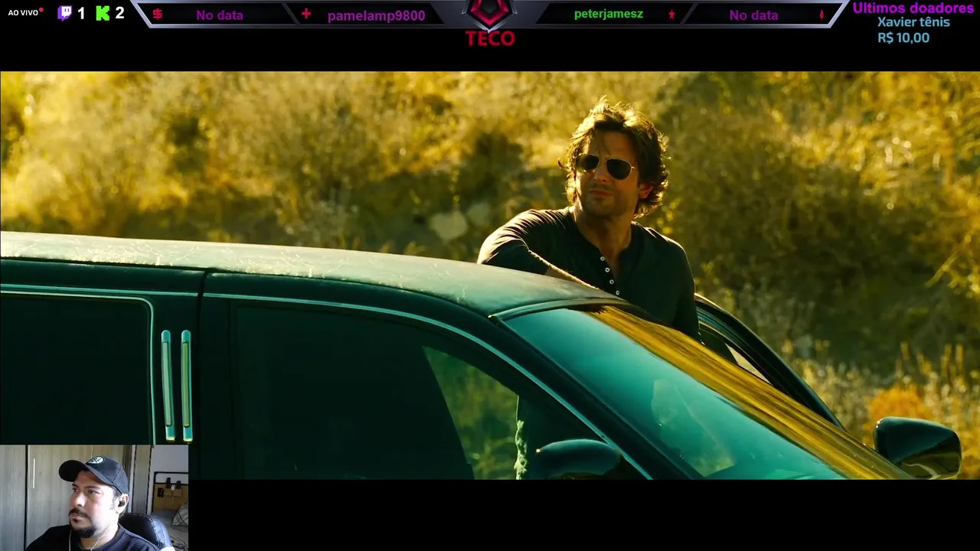Click the 'Ultimos doadores' heading
980x551 pixels.
(913, 8)
